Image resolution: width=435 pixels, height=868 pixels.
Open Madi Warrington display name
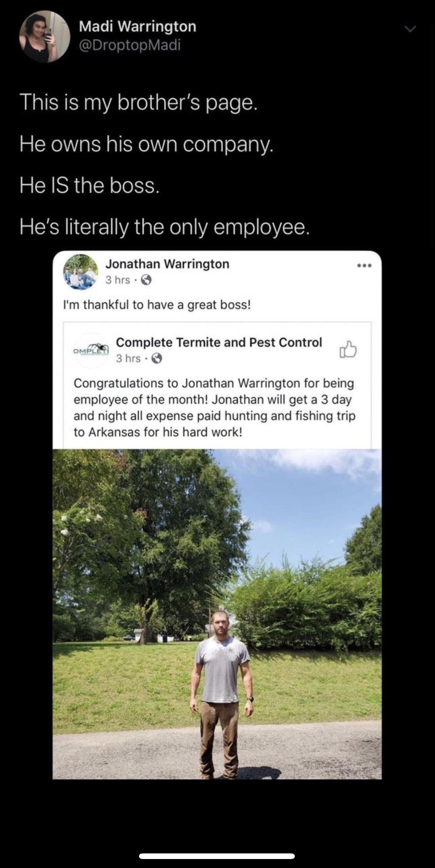point(138,26)
